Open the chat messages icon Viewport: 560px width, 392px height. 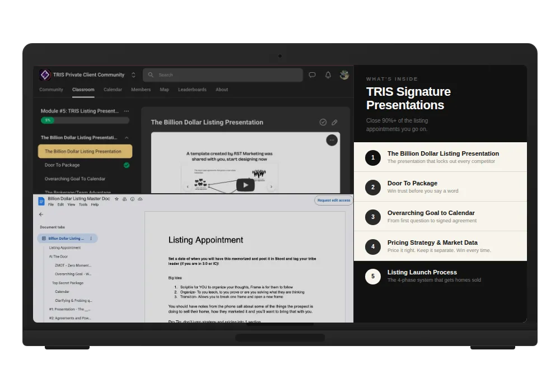(x=312, y=75)
